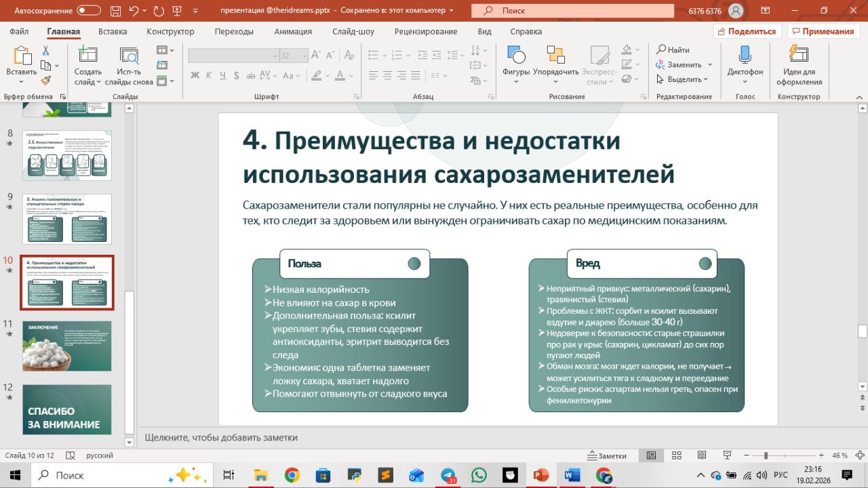Select slide 8 thumbnail
This screenshot has width=868, height=488.
(66, 155)
